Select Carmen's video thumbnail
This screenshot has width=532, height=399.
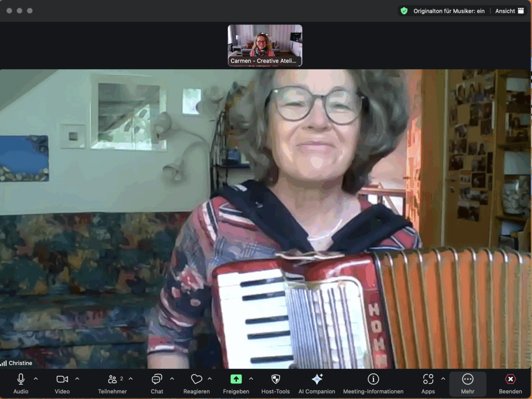click(265, 45)
